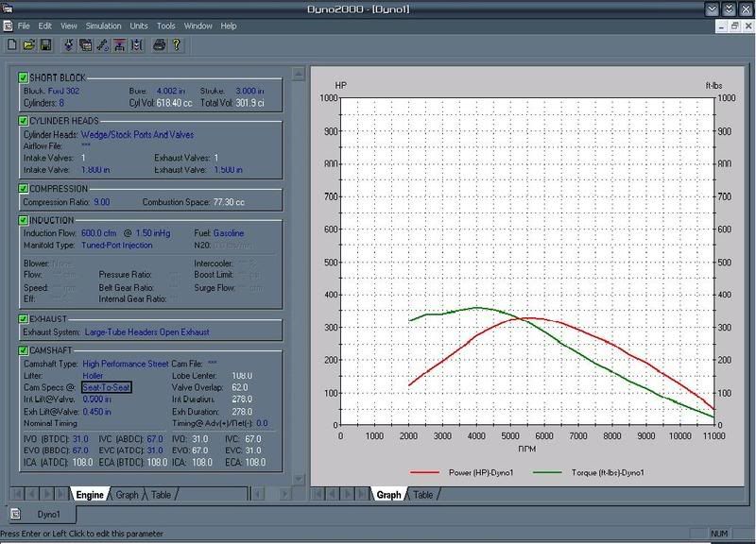The height and width of the screenshot is (544, 756).
Task: Open a file with the folder icon
Action: [x=29, y=45]
